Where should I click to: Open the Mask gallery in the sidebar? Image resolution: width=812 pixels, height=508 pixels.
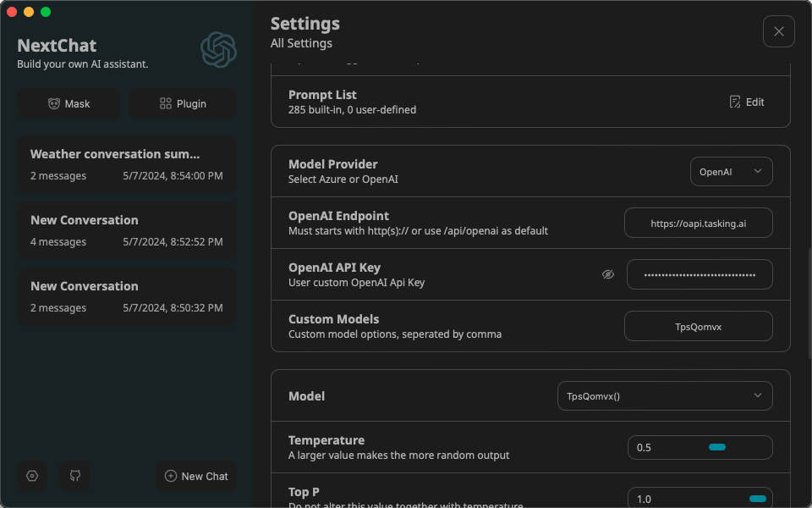tap(68, 103)
